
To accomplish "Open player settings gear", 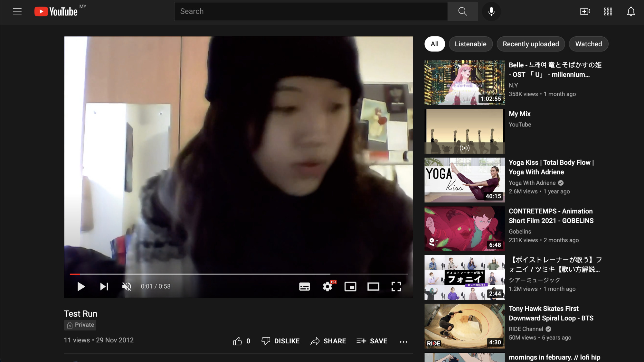I will click(328, 286).
